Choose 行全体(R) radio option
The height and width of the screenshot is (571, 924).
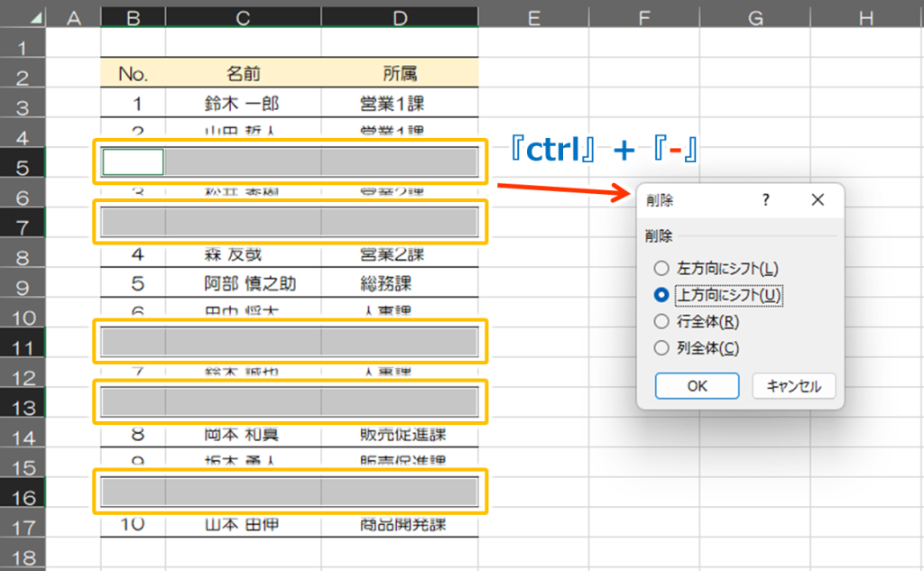[661, 321]
